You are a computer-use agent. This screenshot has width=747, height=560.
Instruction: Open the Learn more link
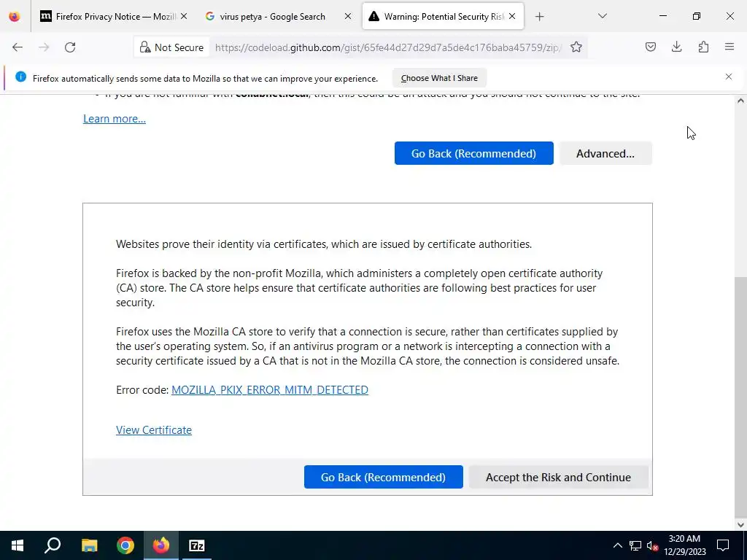(x=115, y=119)
